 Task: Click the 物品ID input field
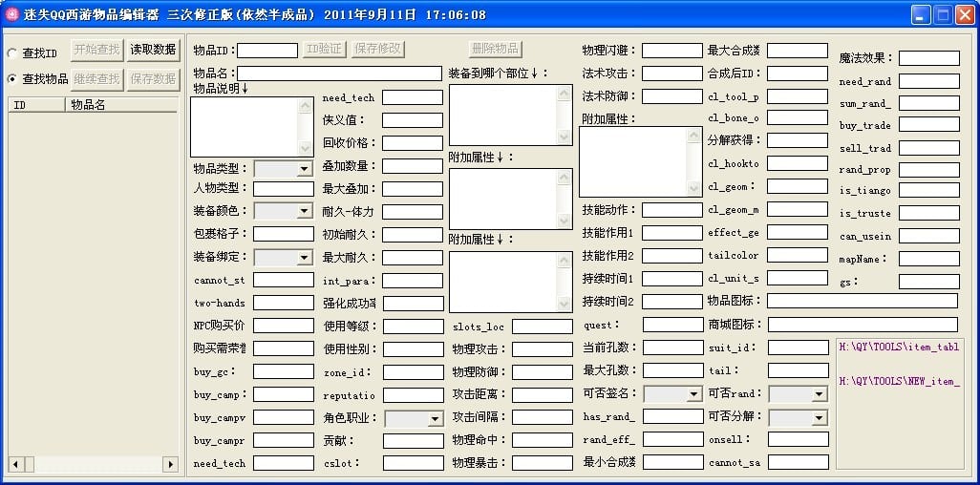[x=267, y=51]
